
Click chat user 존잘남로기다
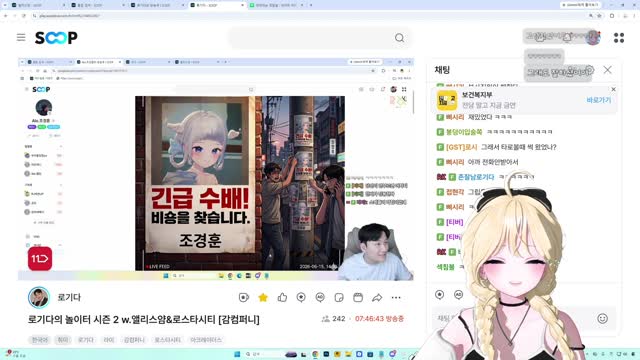coord(476,177)
